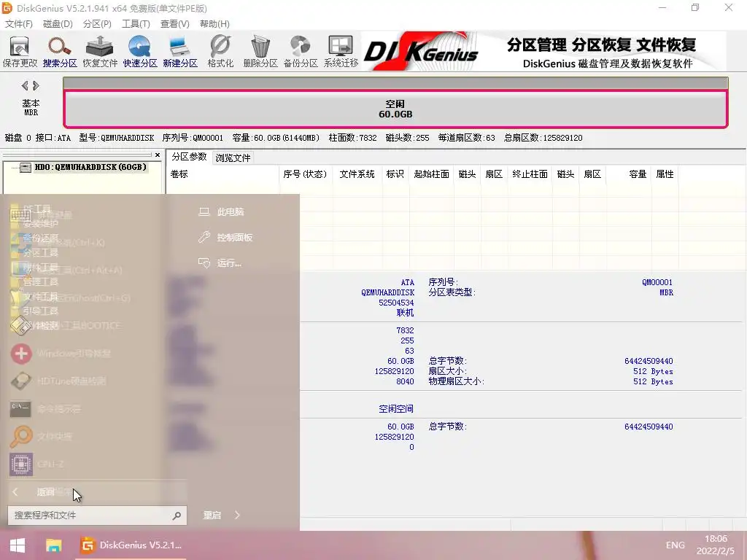Open the 文件(F) menu
Viewport: 747px width, 560px height.
(18, 24)
